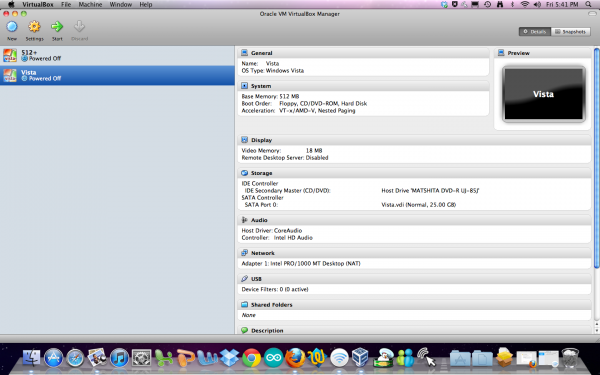Image resolution: width=600 pixels, height=375 pixels.
Task: Click the "OS Type: Windows Vista" text
Action: pyautogui.click(x=272, y=71)
